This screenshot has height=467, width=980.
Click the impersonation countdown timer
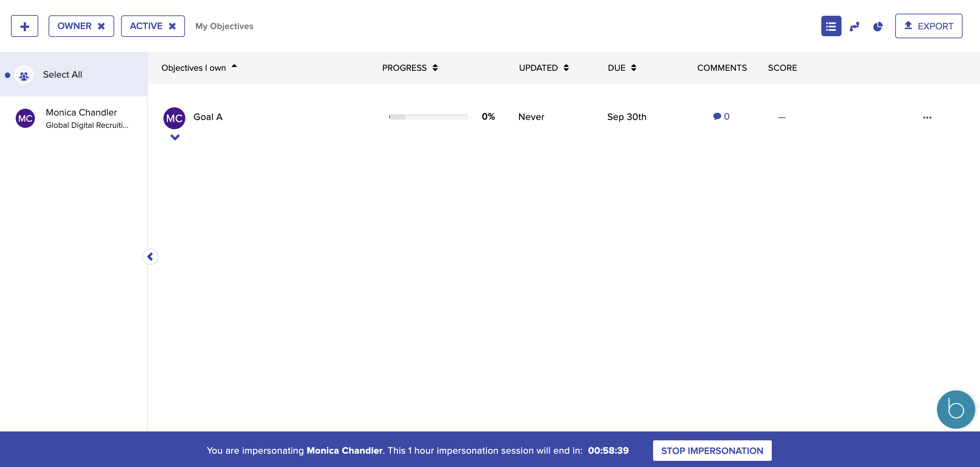pyautogui.click(x=608, y=451)
